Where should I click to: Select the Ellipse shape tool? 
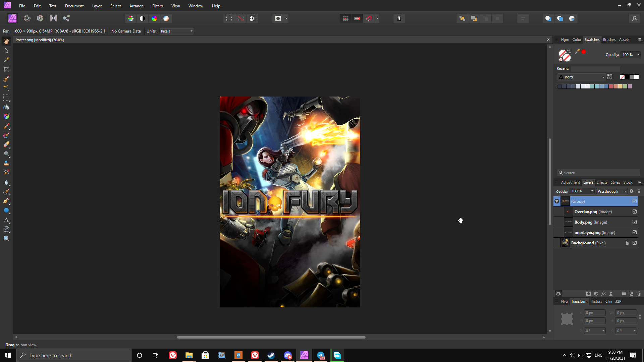6,210
